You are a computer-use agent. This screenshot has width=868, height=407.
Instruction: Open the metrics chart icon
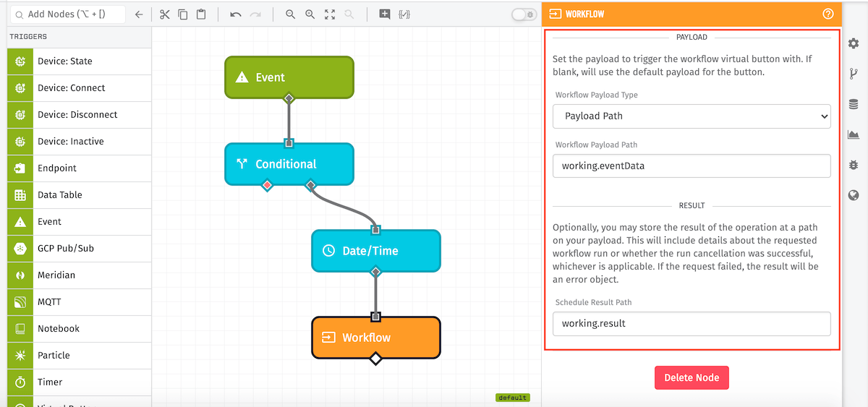coord(854,134)
